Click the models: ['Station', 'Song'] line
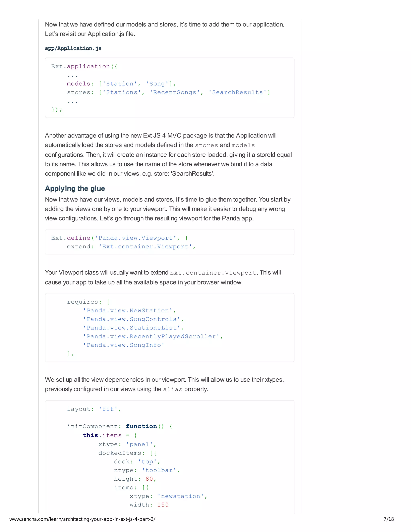The width and height of the screenshot is (411, 532). pyautogui.click(x=121, y=84)
